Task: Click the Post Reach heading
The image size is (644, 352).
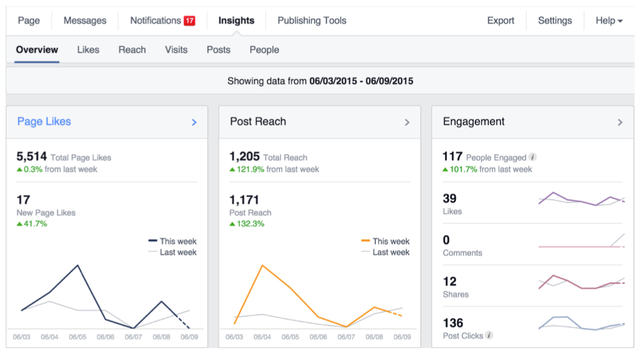Action: 258,122
